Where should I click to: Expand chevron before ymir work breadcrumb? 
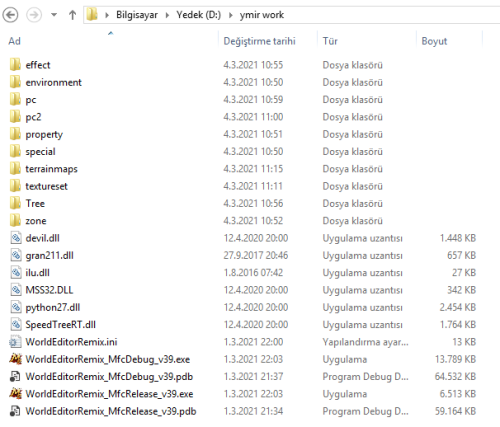(x=231, y=15)
